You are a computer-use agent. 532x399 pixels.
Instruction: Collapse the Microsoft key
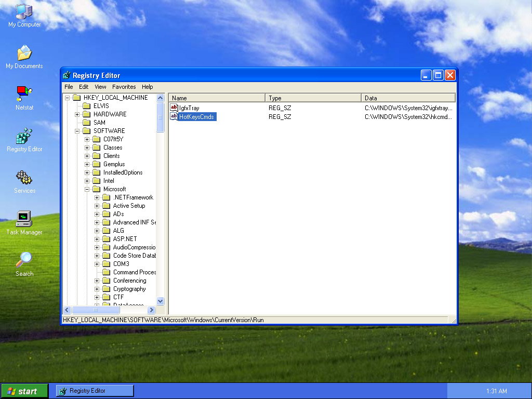(87, 189)
